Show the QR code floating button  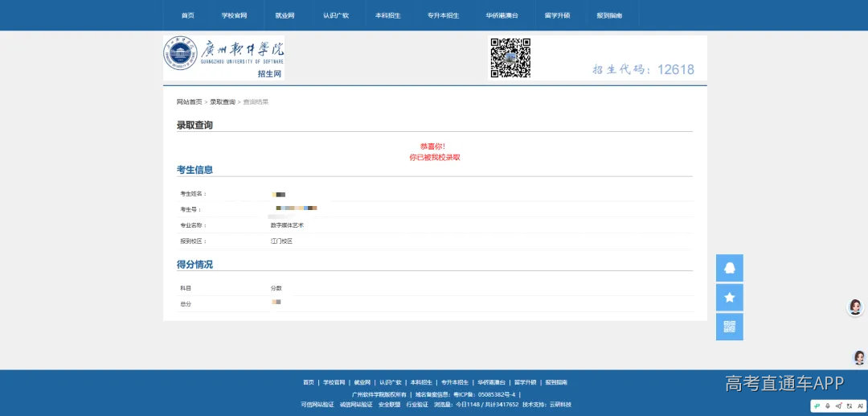730,327
